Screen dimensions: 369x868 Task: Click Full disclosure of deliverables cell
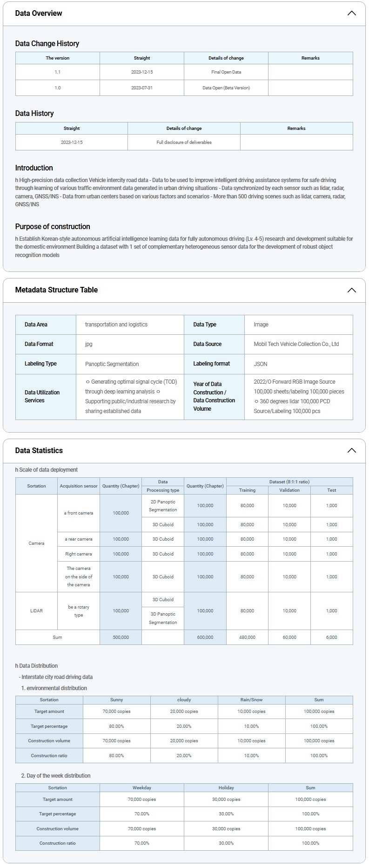(184, 142)
